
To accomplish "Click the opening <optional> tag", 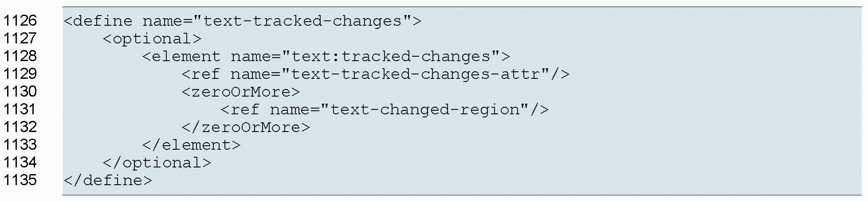I will 152,39.
